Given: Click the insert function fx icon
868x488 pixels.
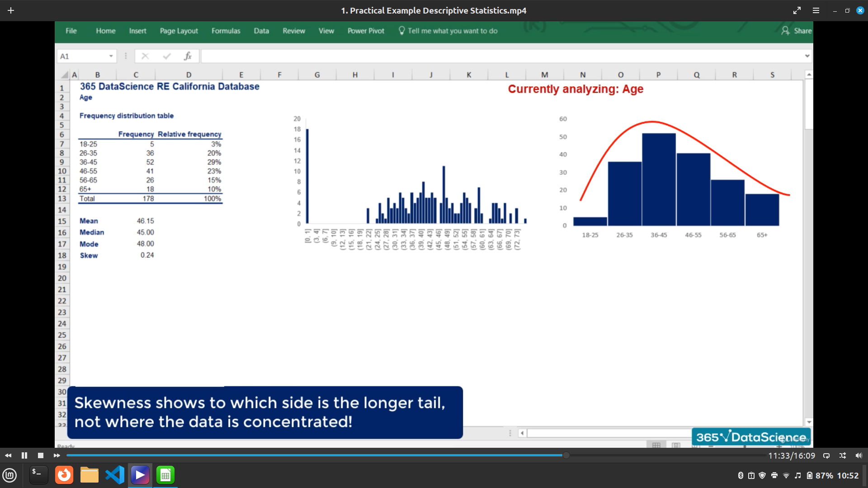Looking at the screenshot, I should (x=188, y=56).
